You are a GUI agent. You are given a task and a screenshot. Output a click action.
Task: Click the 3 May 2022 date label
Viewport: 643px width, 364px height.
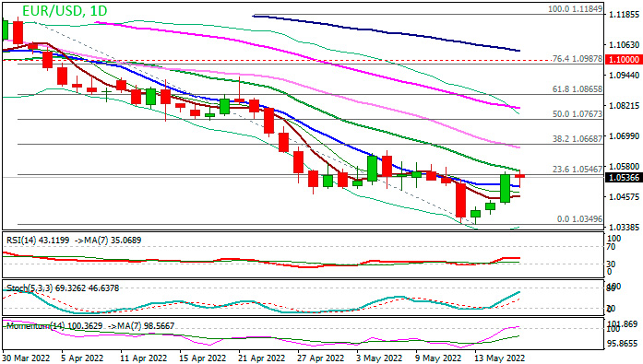(379, 358)
